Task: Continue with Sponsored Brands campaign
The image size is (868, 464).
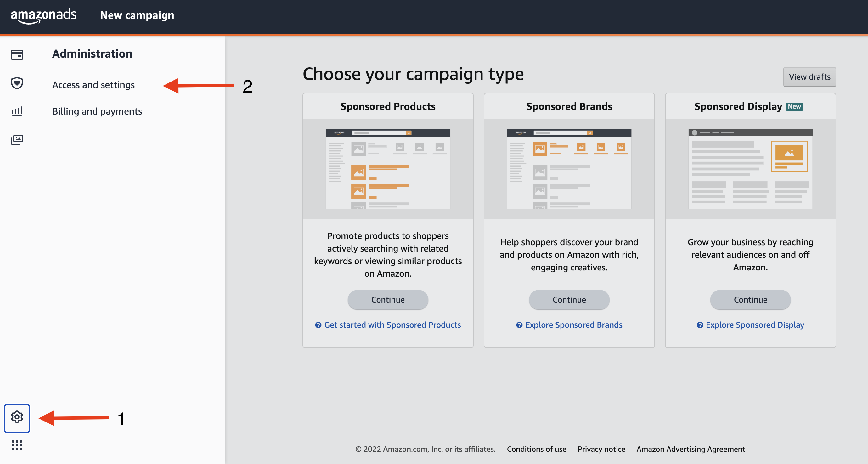Action: pyautogui.click(x=569, y=300)
